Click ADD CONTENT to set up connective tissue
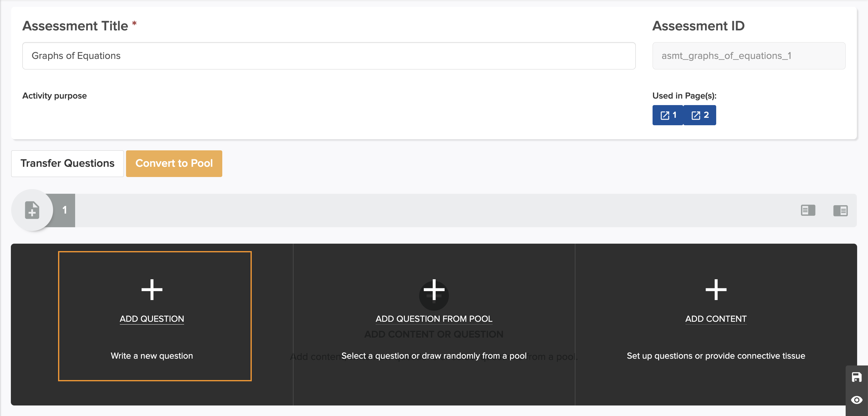 tap(716, 319)
